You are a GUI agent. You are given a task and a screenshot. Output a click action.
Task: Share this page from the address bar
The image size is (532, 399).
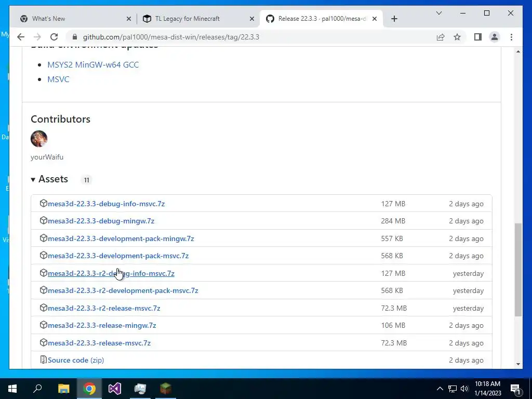441,37
